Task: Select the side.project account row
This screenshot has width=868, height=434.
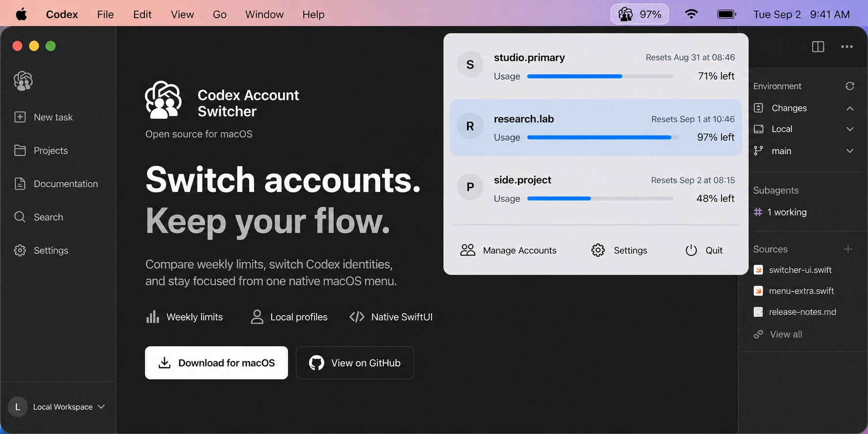Action: pos(596,189)
